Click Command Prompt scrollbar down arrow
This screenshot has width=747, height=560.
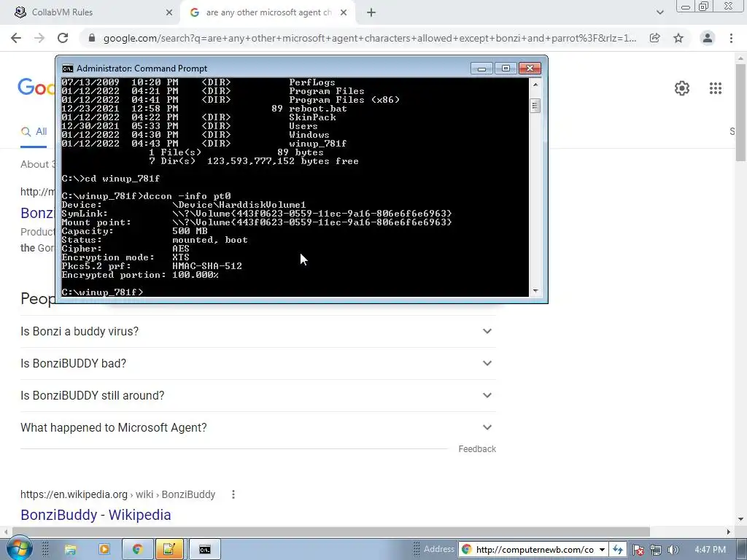535,290
